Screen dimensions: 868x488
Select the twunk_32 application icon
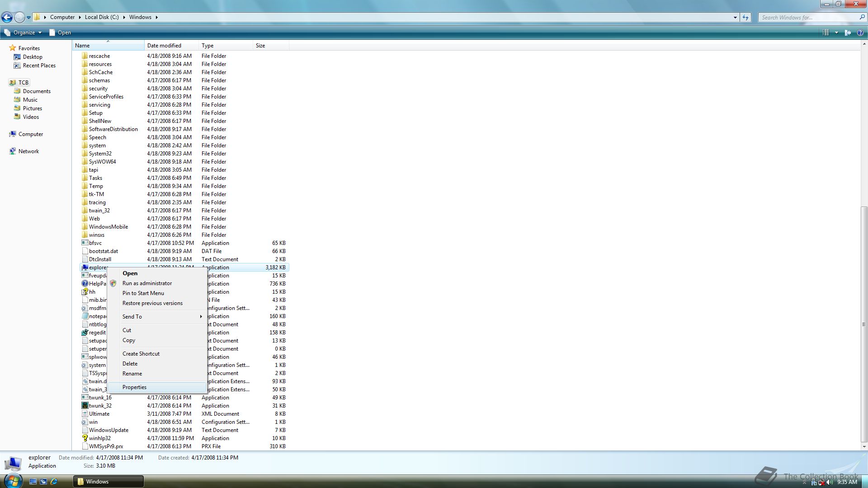point(85,406)
